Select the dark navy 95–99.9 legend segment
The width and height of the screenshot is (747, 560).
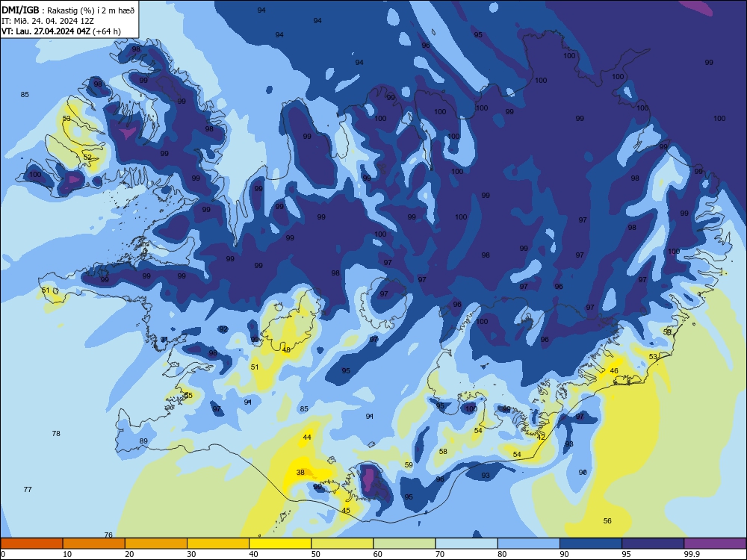coord(653,544)
